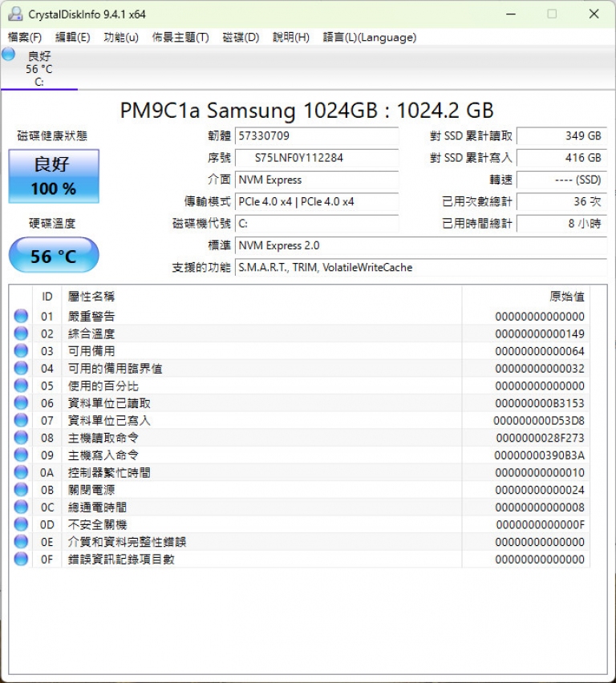Click the serial number field S75LNF0Y112284
Screen dimensions: 616x683
point(317,158)
